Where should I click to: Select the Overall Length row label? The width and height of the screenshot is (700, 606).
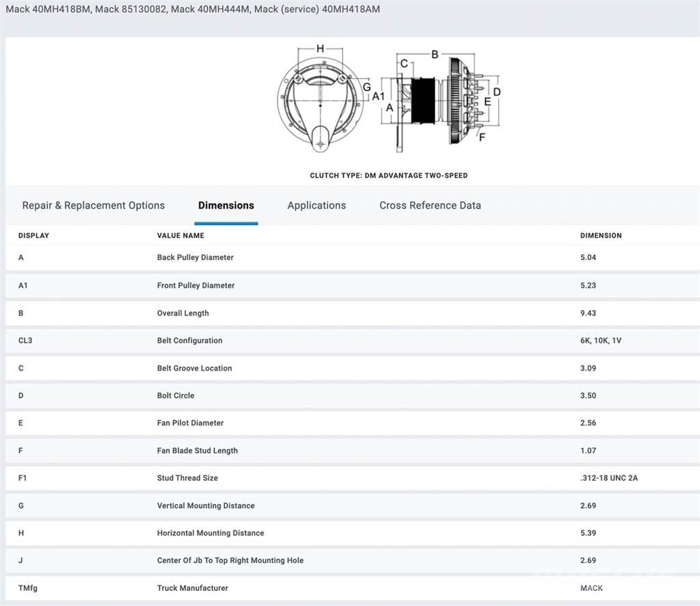coord(183,313)
